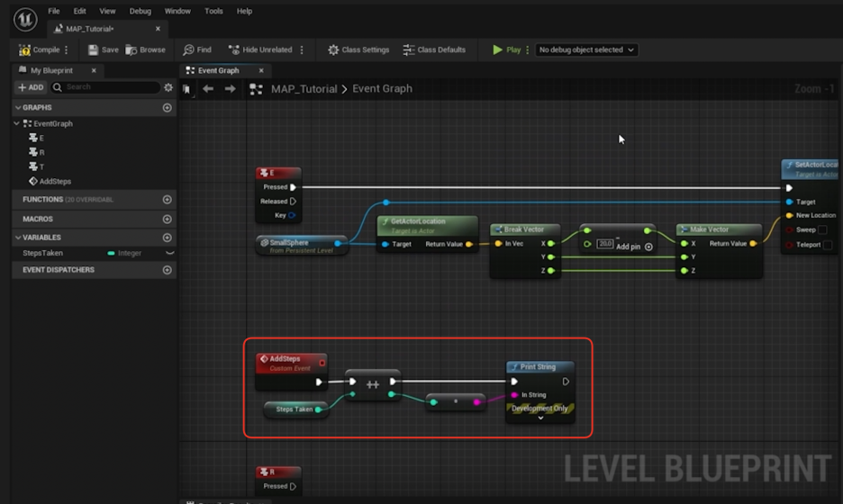
Task: Toggle Hide Unrelated nodes
Action: pos(260,50)
